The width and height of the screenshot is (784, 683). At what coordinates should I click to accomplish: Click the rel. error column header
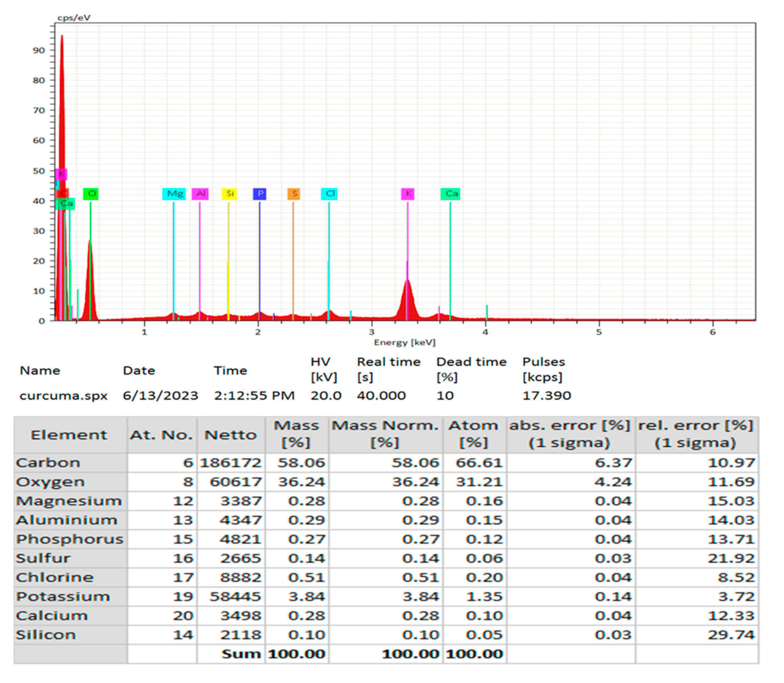coord(696,434)
